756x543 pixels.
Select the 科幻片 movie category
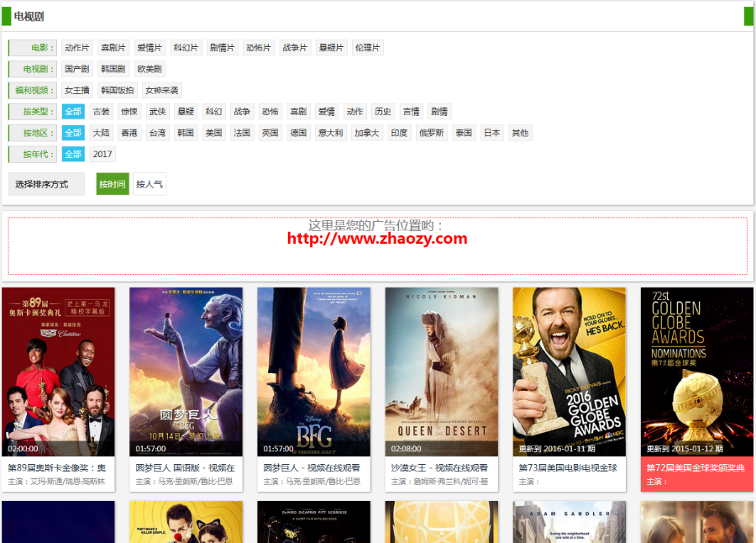point(186,48)
